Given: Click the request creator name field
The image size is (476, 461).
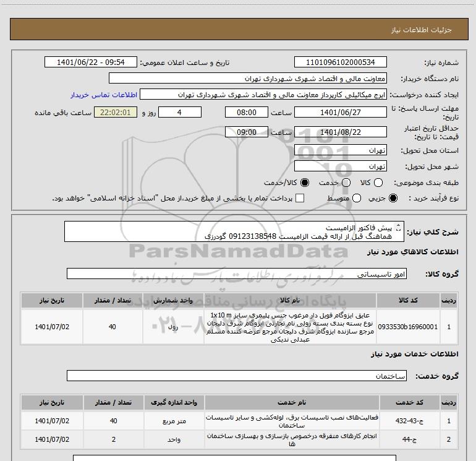Looking at the screenshot, I should (x=263, y=94).
